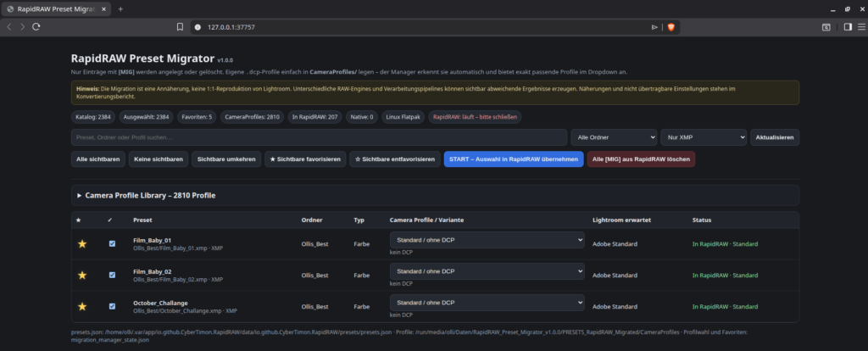
Task: Click the Lightroom erwartet column header
Action: point(621,220)
